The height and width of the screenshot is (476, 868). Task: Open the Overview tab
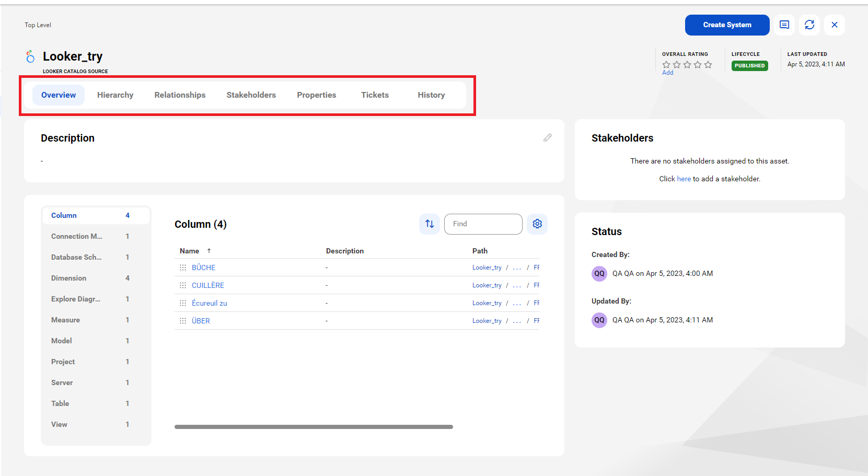pyautogui.click(x=59, y=95)
